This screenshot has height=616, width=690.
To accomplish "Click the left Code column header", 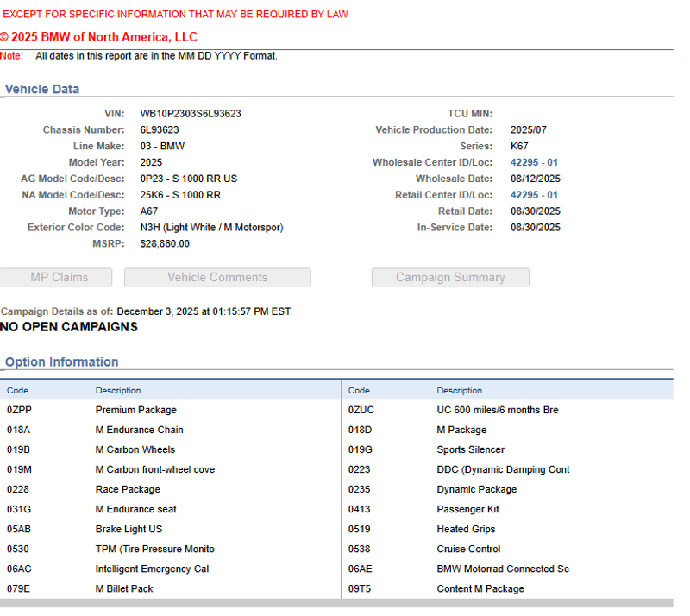I will pos(18,390).
